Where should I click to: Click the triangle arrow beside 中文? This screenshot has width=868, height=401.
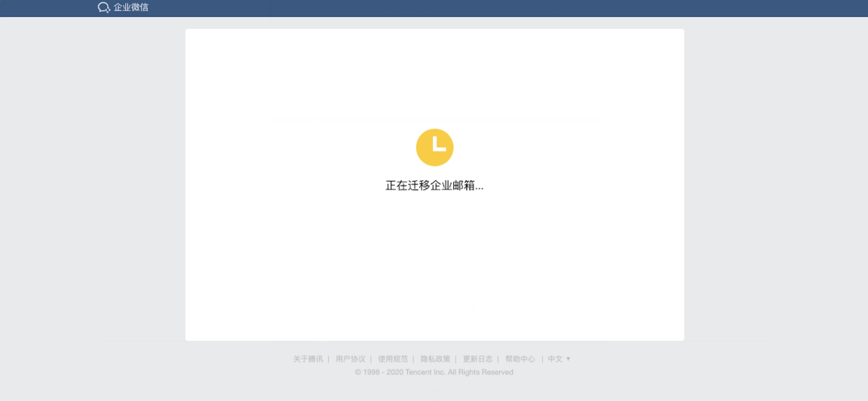coord(568,359)
